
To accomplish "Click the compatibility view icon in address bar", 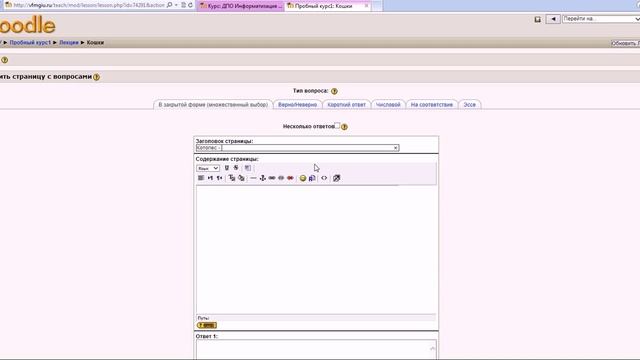I will [183, 5].
